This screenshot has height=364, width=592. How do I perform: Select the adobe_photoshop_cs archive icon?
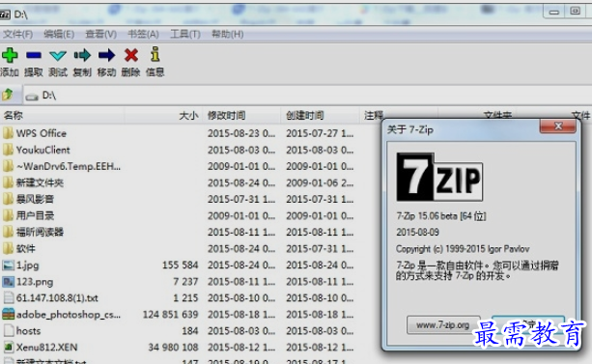8,314
